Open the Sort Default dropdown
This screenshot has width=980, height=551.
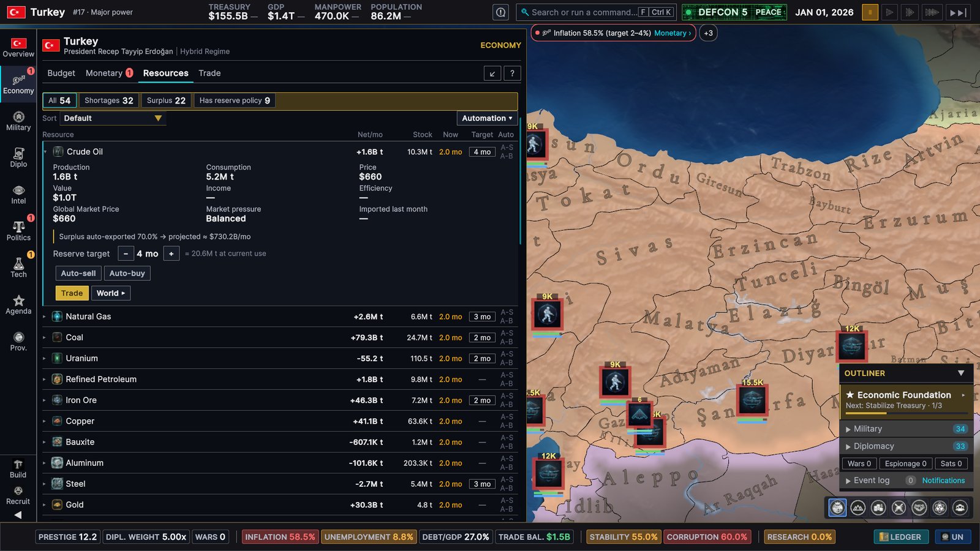[x=113, y=118]
